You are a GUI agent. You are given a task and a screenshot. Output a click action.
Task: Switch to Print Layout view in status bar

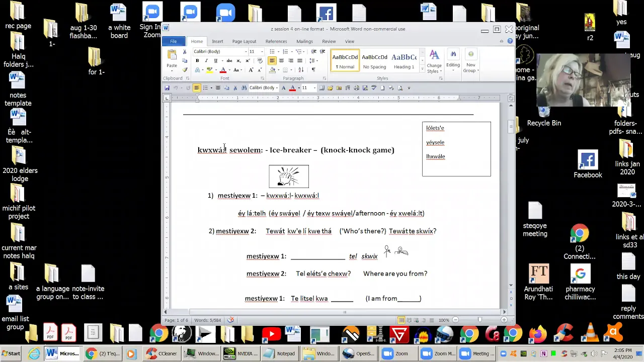click(x=401, y=320)
